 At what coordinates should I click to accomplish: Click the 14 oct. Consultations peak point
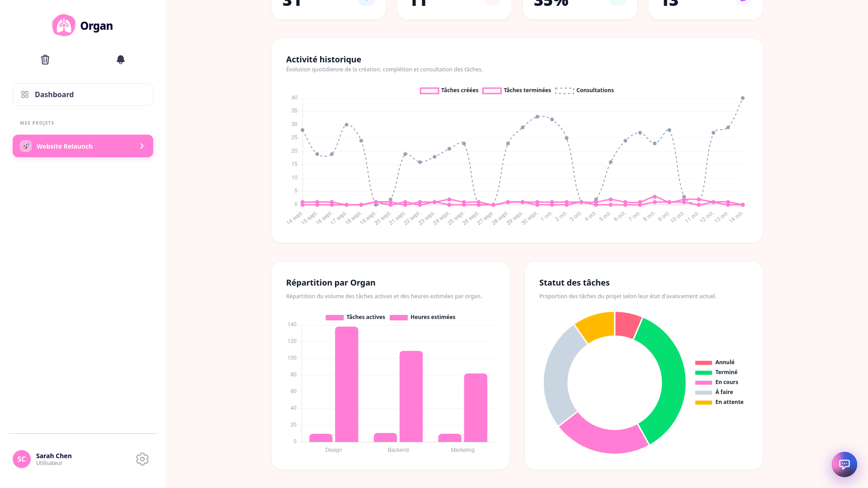coord(743,98)
